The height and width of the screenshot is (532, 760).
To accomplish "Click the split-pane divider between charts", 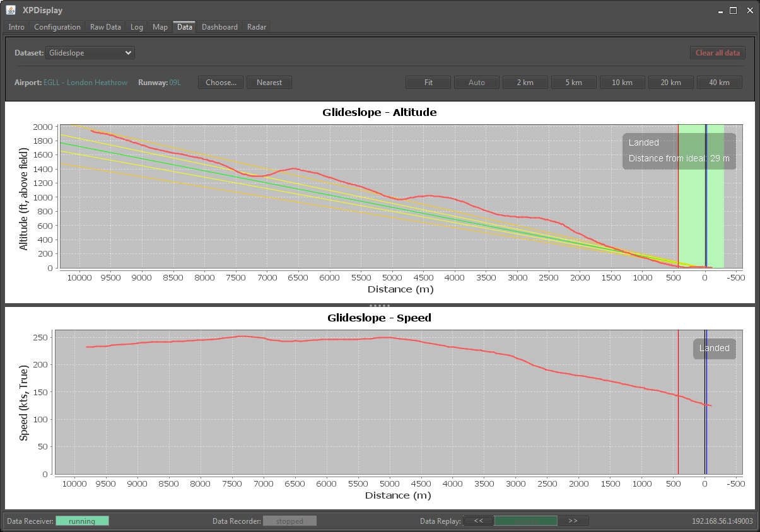I will pyautogui.click(x=380, y=305).
